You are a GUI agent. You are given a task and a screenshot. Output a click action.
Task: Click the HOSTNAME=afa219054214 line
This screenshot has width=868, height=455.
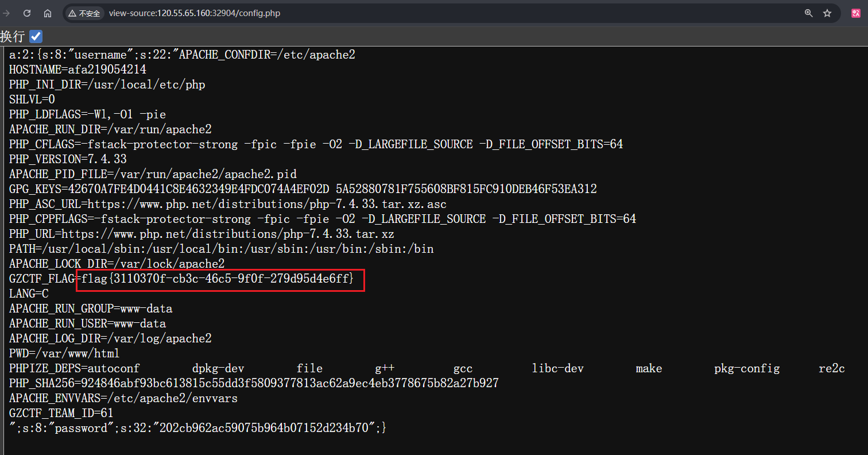(77, 70)
